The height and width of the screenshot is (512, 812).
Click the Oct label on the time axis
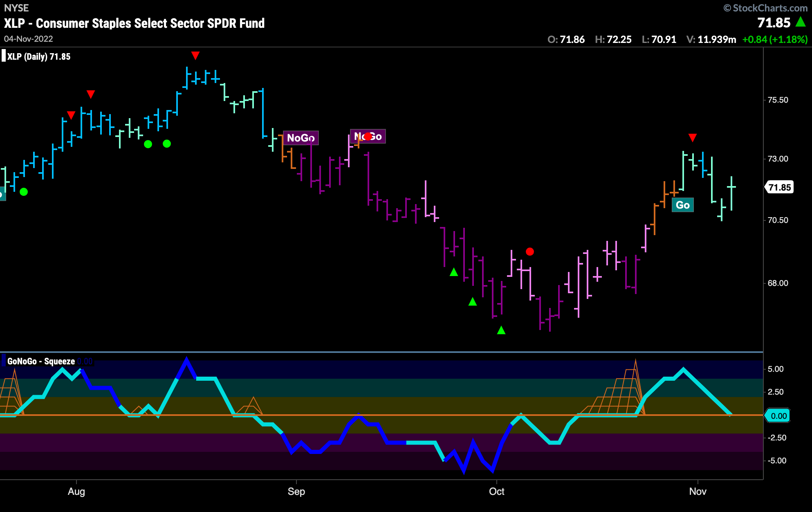click(497, 491)
